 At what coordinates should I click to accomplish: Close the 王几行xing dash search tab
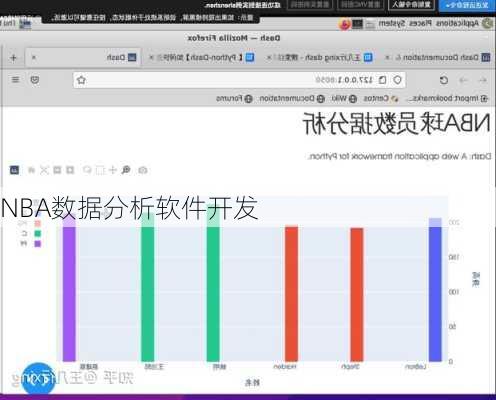point(269,58)
